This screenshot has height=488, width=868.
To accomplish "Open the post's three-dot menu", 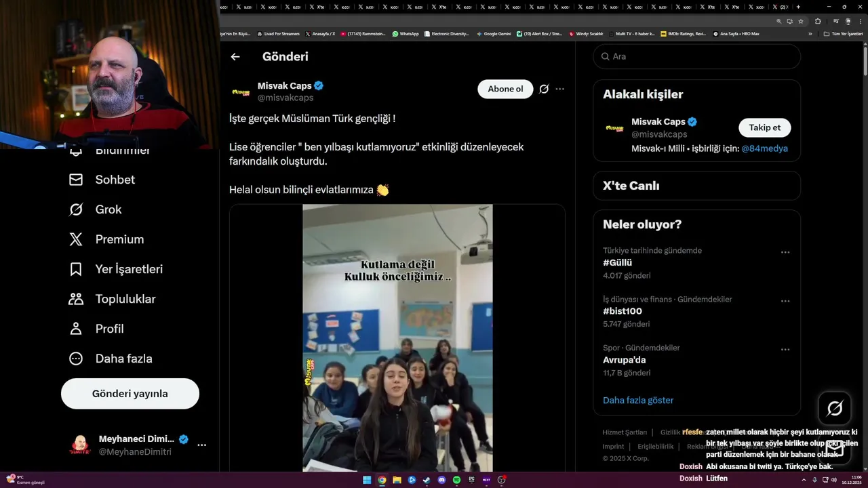I will 559,89.
